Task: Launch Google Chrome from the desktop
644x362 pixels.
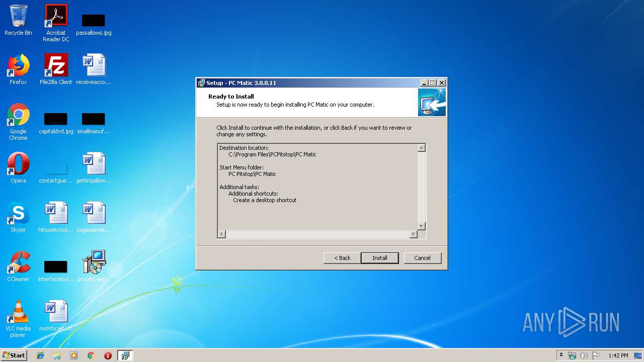Action: click(18, 122)
